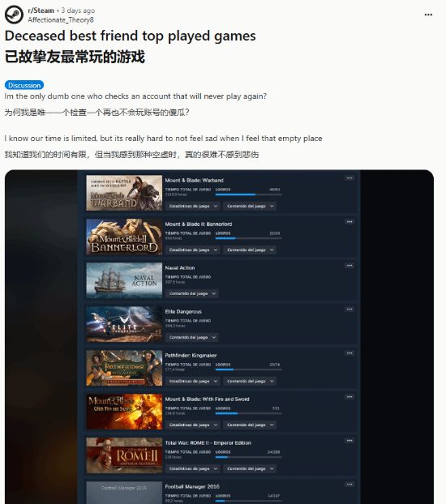The width and height of the screenshot is (446, 504).
Task: Expand Naval Action's Contenido del juego dropdown
Action: pyautogui.click(x=192, y=293)
